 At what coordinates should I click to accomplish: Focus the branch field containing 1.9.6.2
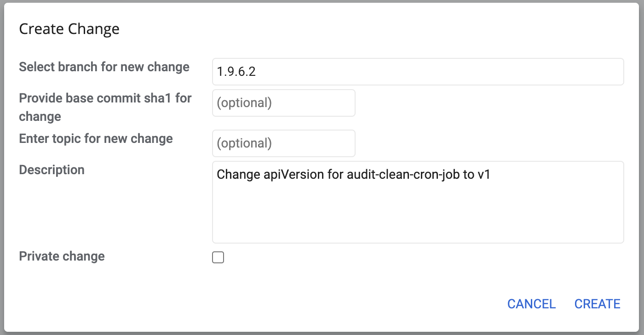pyautogui.click(x=418, y=72)
